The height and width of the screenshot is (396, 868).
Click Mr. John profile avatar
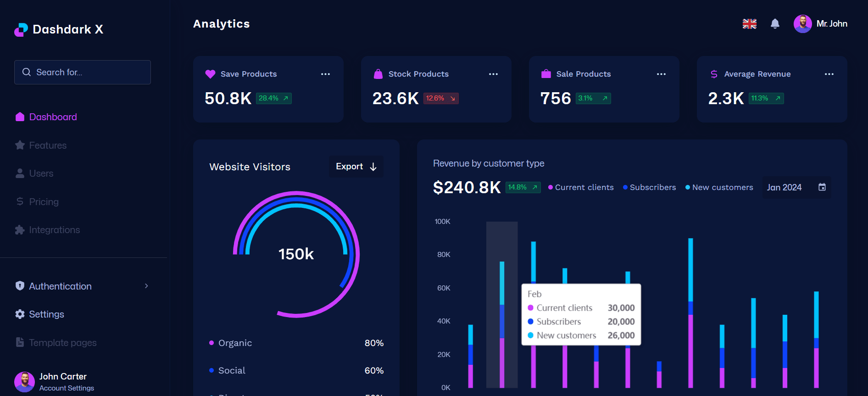click(x=803, y=24)
